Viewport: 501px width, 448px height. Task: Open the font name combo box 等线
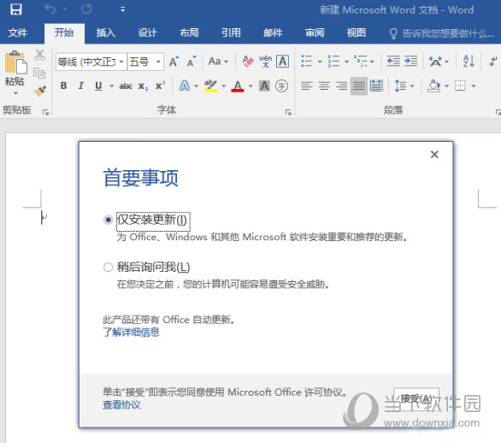tap(91, 62)
